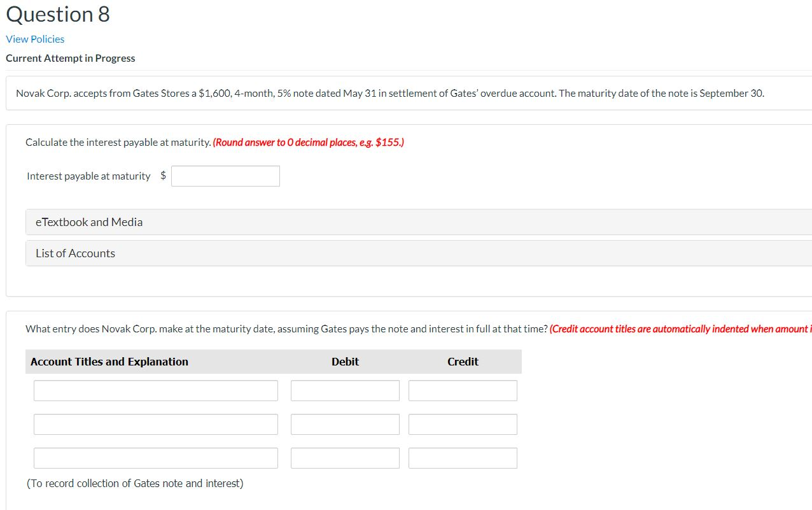Select the third Account Titles and Explanation field
Screen dimensions: 812x510
coord(155,458)
